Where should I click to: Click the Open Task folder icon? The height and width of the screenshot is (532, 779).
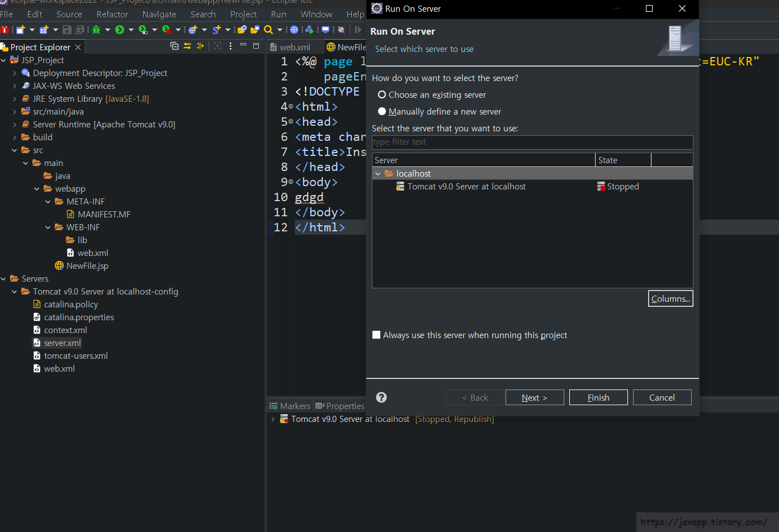255,30
